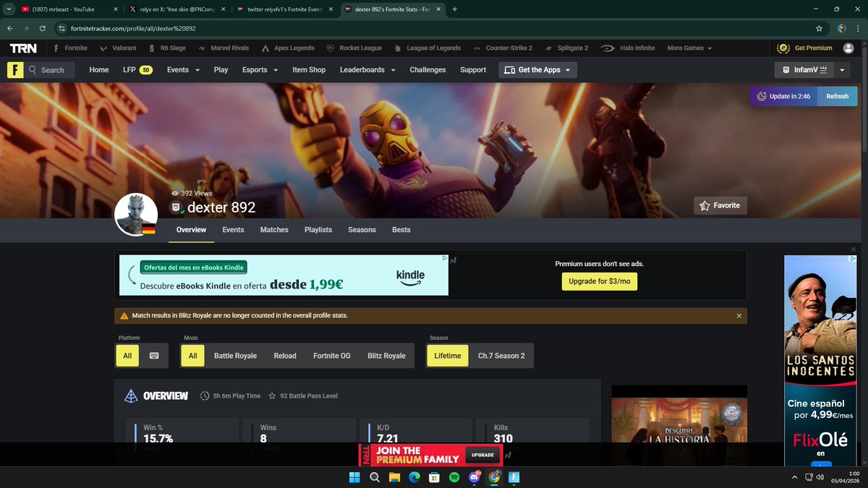This screenshot has width=868, height=488.
Task: Click UPGRADE in premium family banner
Action: point(482,455)
